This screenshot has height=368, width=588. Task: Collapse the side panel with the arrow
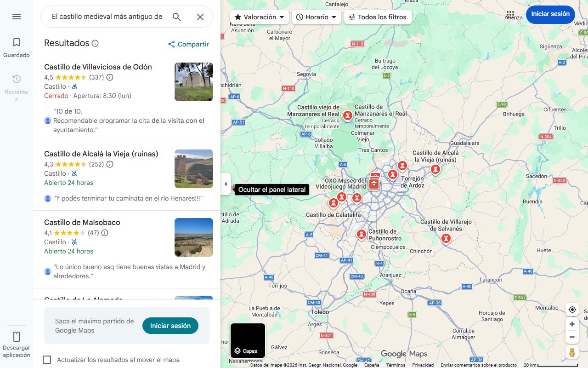pos(226,184)
